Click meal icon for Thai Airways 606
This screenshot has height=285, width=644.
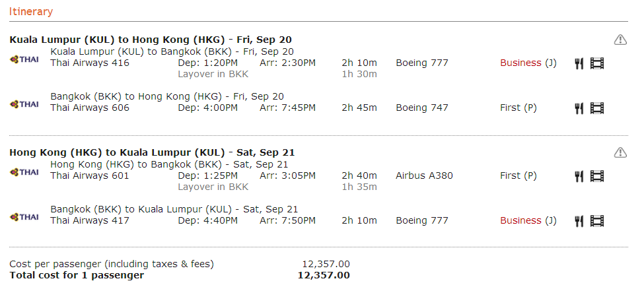coord(579,108)
